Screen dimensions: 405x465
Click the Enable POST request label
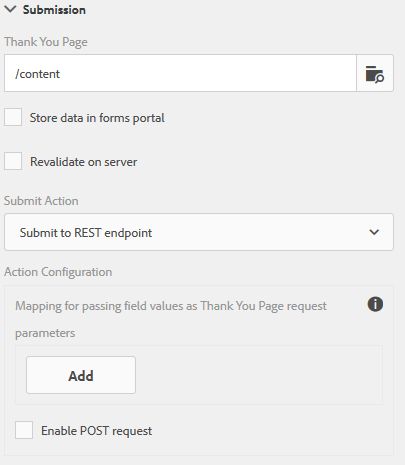(x=96, y=431)
